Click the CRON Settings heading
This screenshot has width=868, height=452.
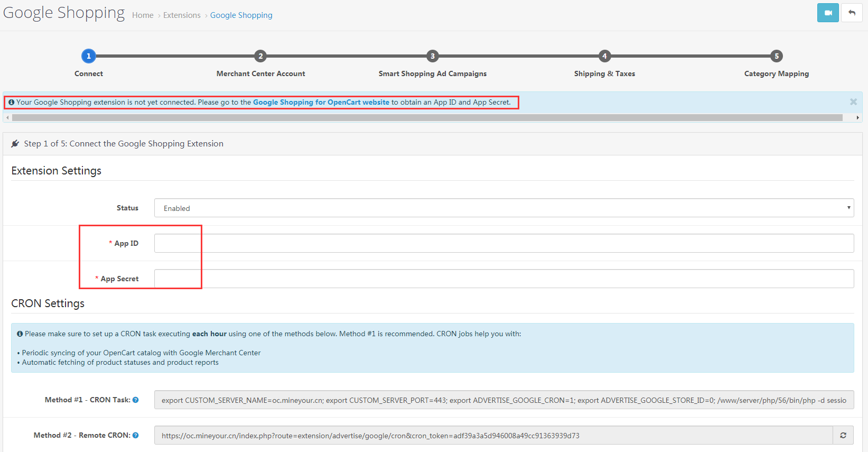pyautogui.click(x=48, y=303)
